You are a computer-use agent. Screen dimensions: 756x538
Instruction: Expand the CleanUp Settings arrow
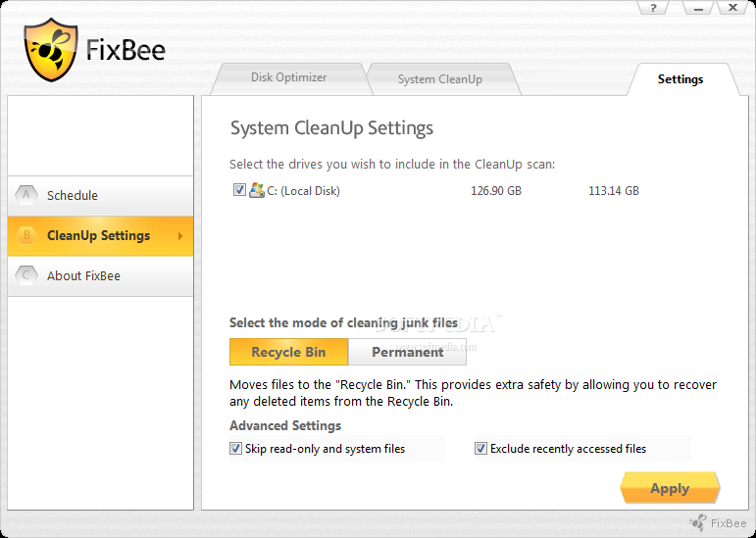click(180, 236)
